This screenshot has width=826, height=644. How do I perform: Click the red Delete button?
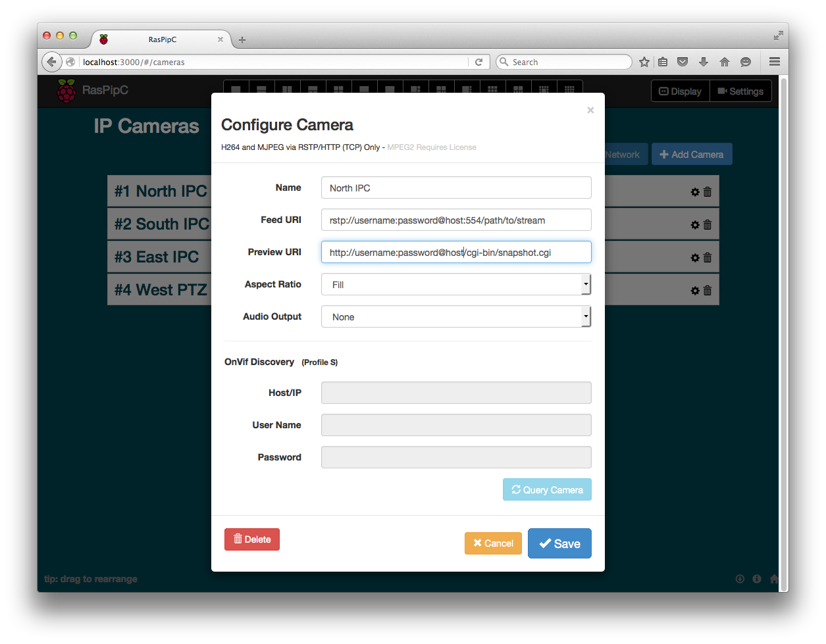[x=252, y=539]
